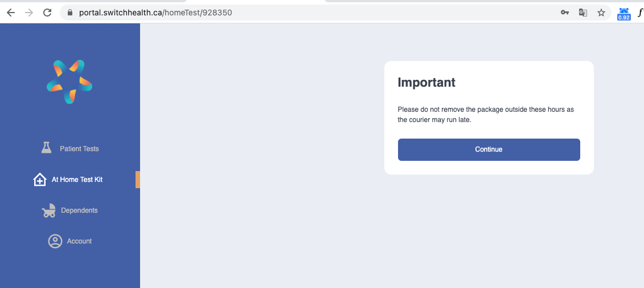Click the italic f extension icon
The height and width of the screenshot is (288, 644).
point(640,13)
